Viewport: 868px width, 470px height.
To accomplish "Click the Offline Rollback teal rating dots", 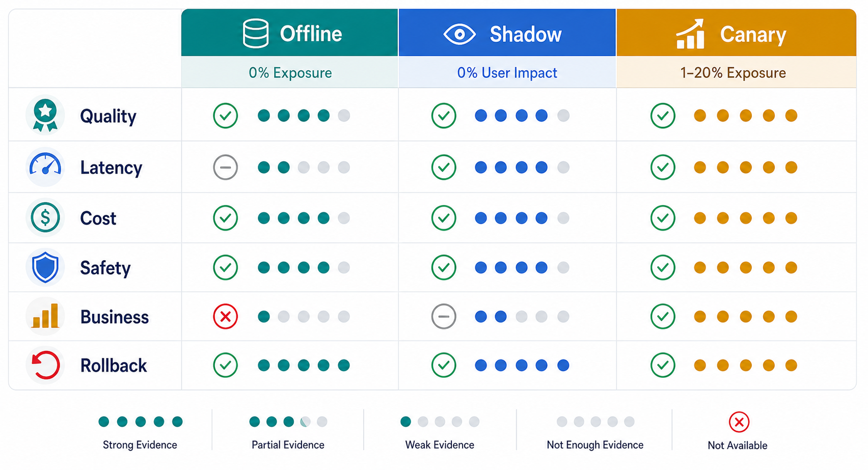I will [x=304, y=365].
